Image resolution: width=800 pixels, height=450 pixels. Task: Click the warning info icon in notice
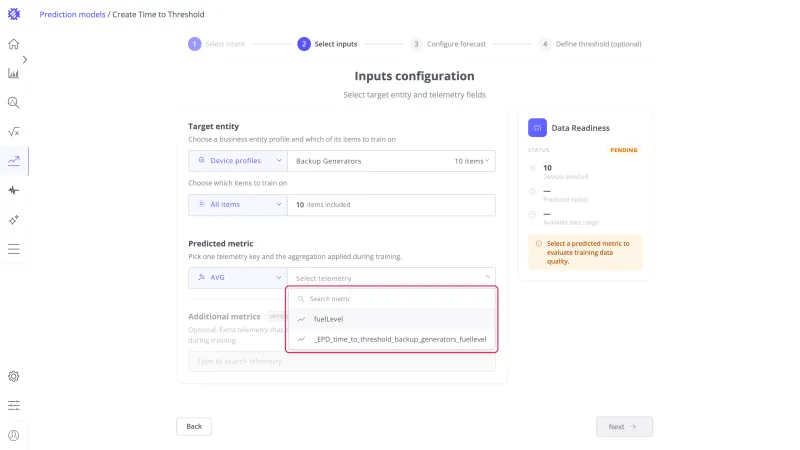click(539, 244)
